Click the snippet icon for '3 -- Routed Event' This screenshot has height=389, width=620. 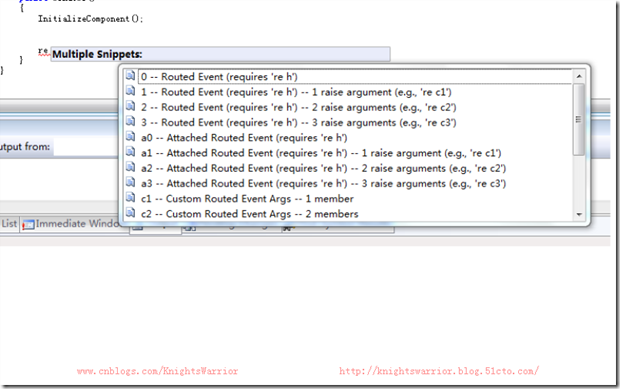(130, 121)
